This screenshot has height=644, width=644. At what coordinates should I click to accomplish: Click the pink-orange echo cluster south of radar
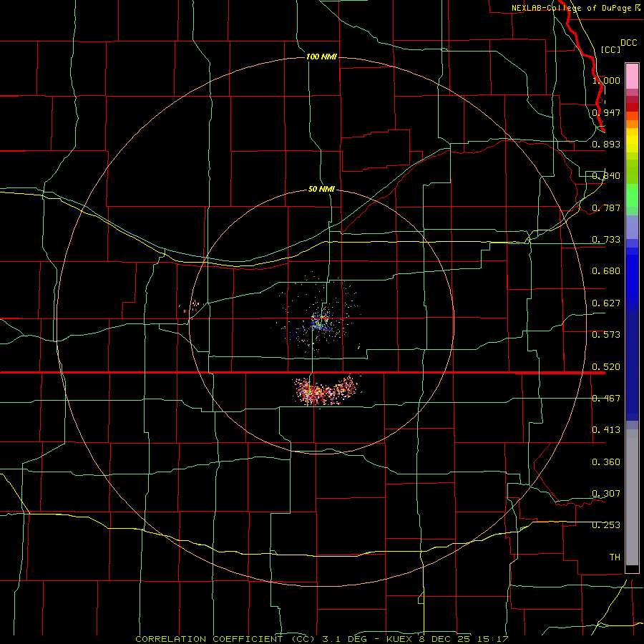(324, 390)
